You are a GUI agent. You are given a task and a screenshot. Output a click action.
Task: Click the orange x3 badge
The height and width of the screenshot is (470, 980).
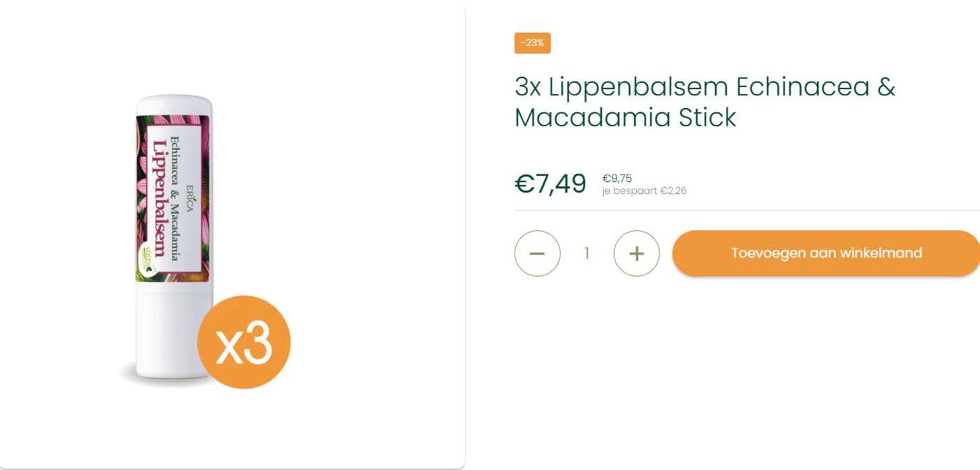243,342
